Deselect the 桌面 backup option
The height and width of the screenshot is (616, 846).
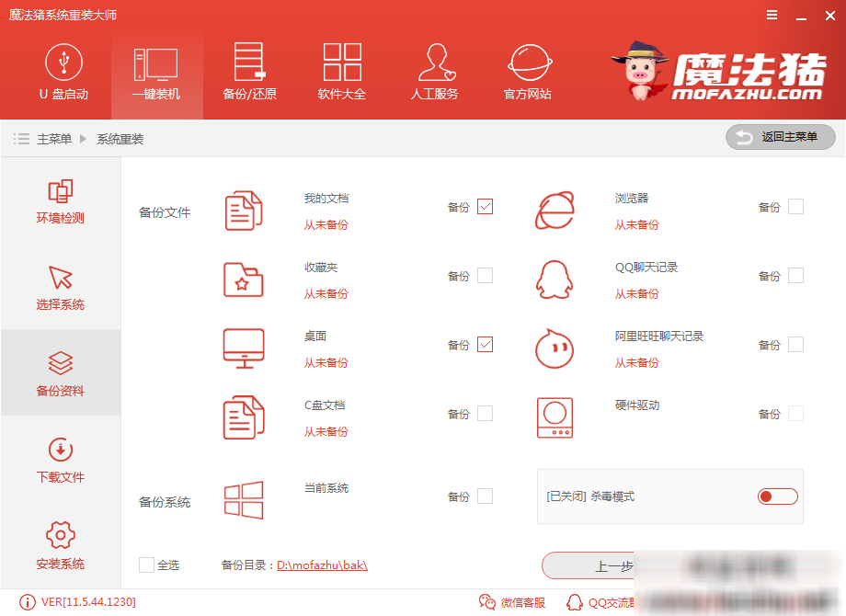[487, 344]
